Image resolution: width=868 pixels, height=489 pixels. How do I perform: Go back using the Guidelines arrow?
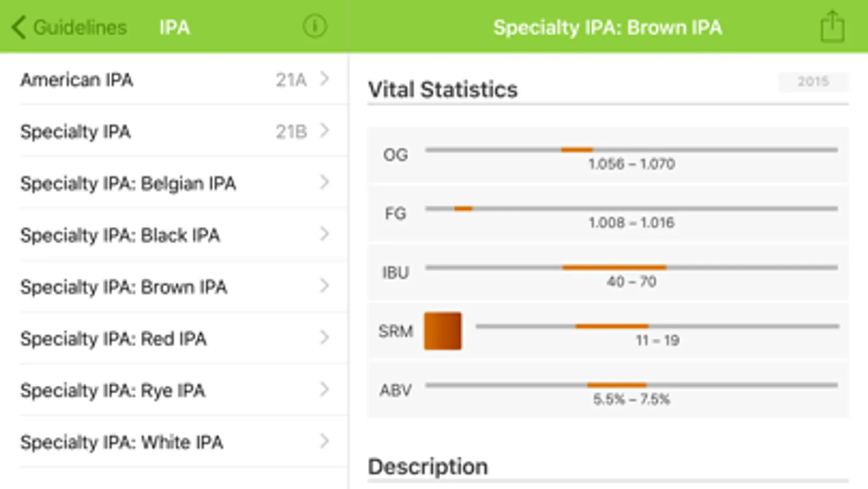click(x=20, y=27)
